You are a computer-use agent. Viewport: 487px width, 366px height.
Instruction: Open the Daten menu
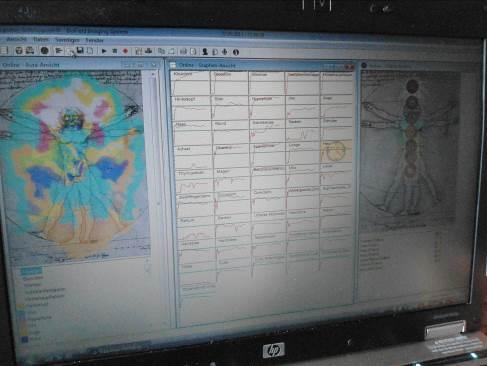pos(41,40)
